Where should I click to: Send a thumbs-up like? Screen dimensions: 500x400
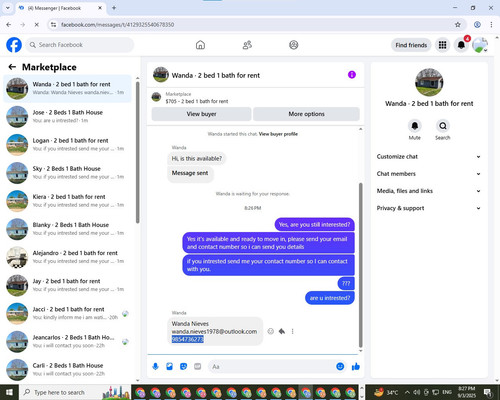[356, 367]
